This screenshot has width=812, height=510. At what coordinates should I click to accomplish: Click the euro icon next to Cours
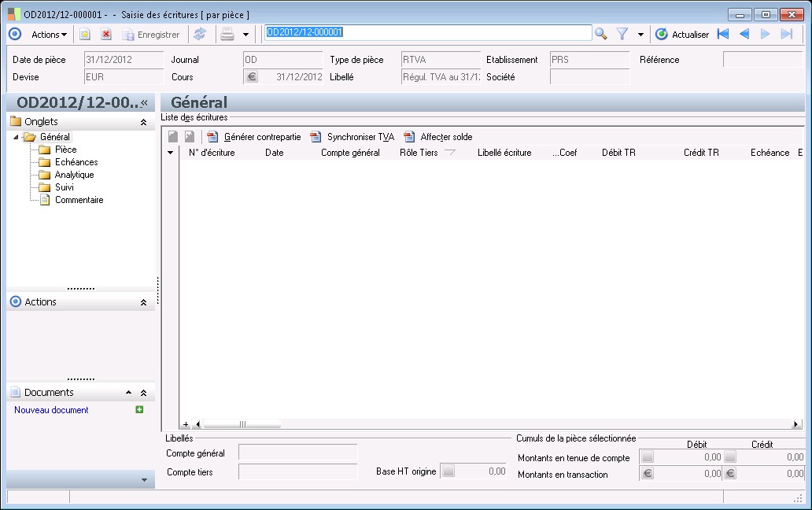click(252, 76)
